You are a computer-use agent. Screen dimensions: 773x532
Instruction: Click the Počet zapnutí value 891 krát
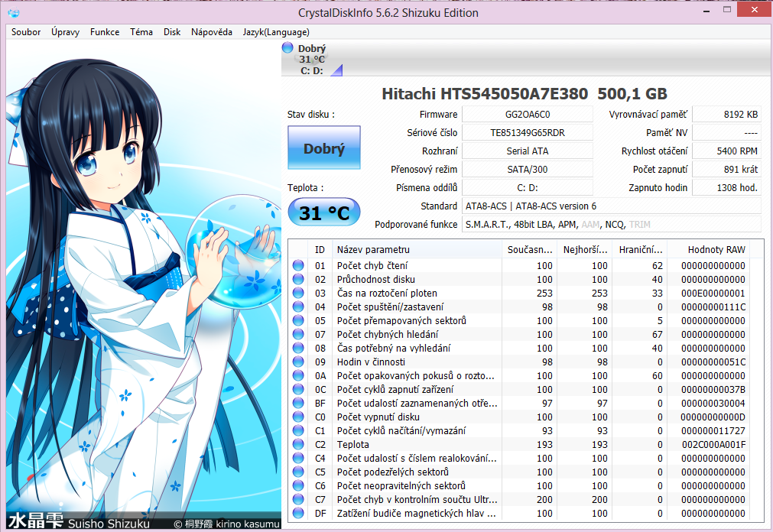[726, 169]
